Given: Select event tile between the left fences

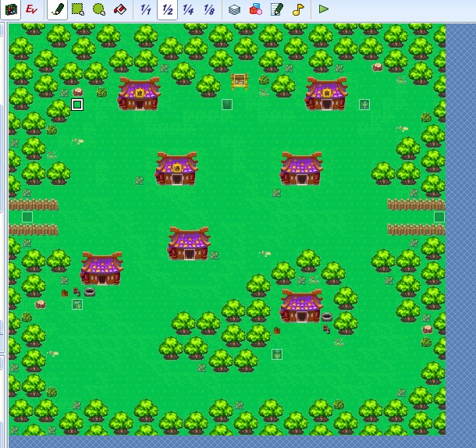Looking at the screenshot, I should click(x=27, y=217).
